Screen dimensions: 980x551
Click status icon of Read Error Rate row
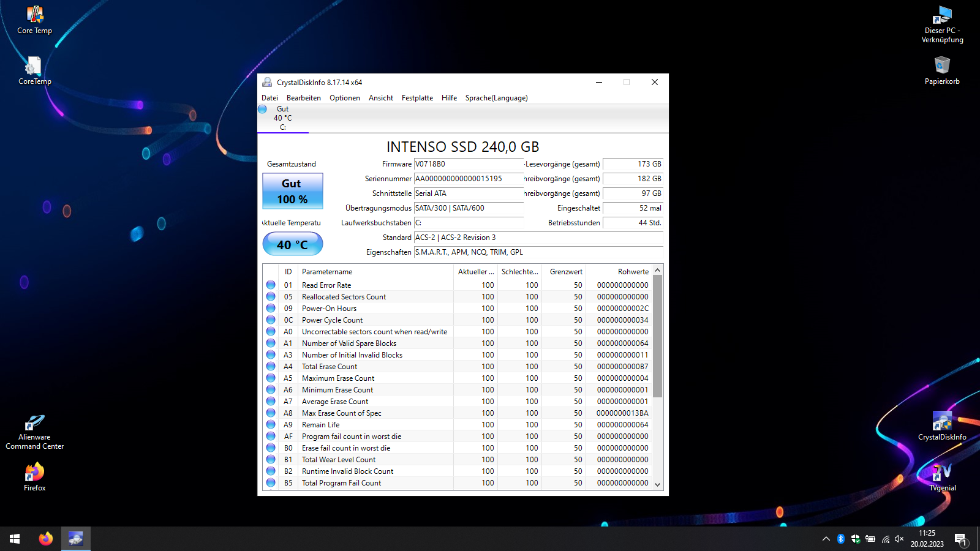[x=271, y=285]
